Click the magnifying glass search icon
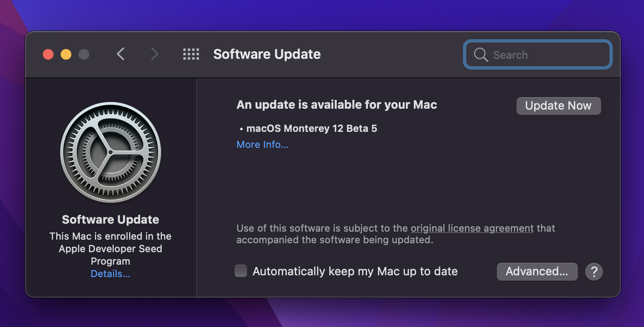The width and height of the screenshot is (644, 327). click(x=481, y=55)
